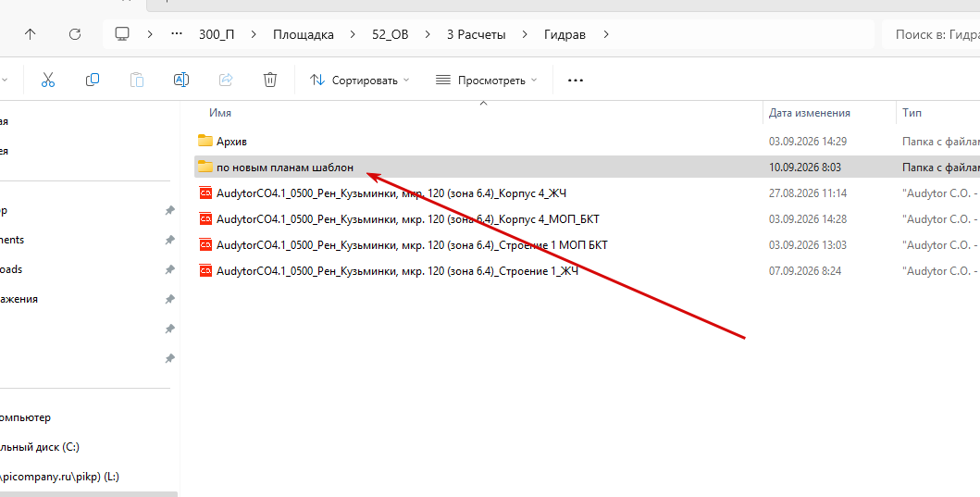Click the Rename icon in toolbar

coord(181,80)
